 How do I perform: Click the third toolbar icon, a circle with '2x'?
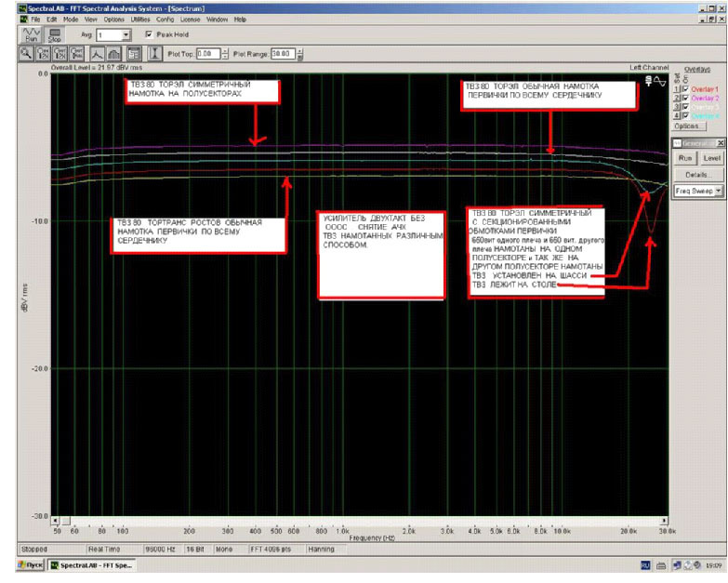pyautogui.click(x=60, y=54)
